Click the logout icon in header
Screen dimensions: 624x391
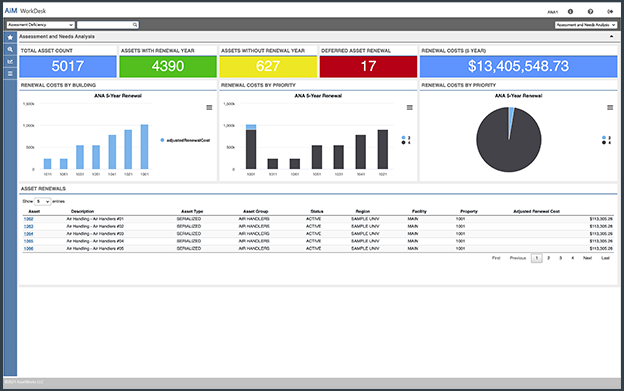click(610, 12)
